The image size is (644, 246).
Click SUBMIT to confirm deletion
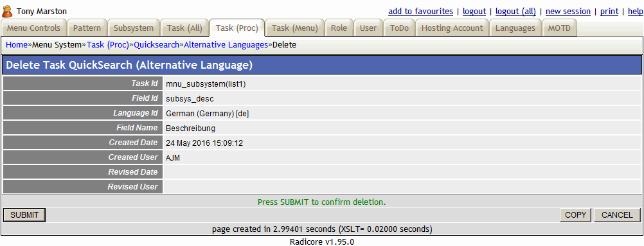coord(24,215)
